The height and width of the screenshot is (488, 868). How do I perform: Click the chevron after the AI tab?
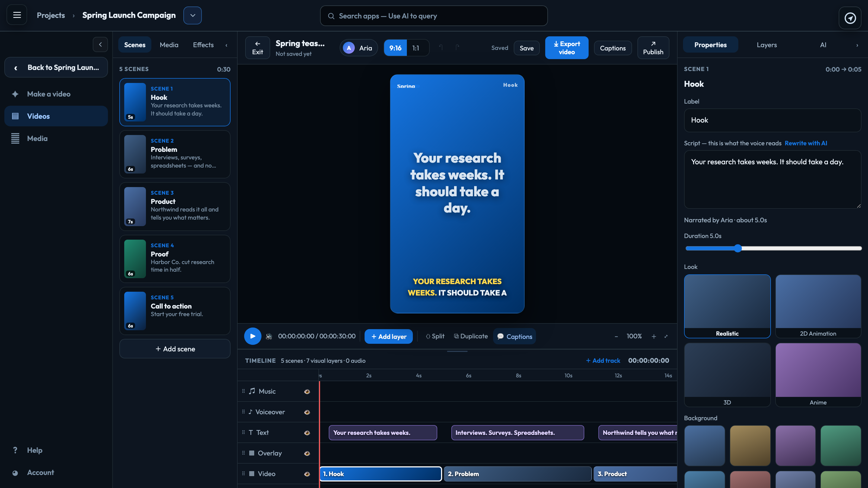pyautogui.click(x=857, y=45)
